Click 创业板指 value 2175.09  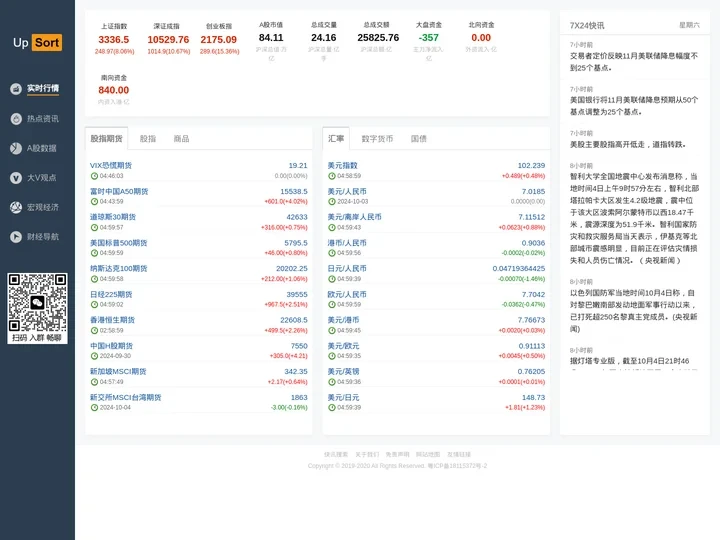tap(219, 40)
